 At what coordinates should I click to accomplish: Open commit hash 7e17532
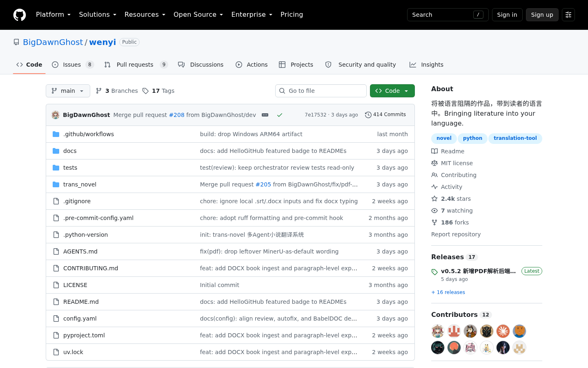coord(316,115)
